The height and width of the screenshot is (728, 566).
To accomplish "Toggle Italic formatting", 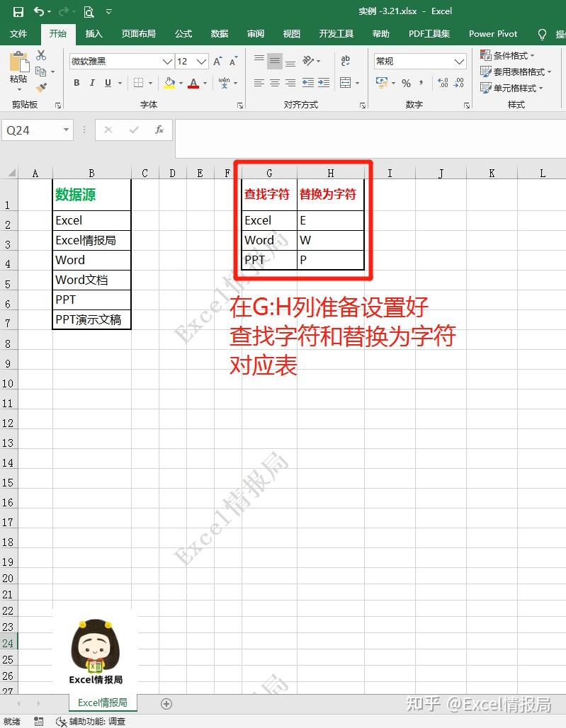I will (x=92, y=83).
